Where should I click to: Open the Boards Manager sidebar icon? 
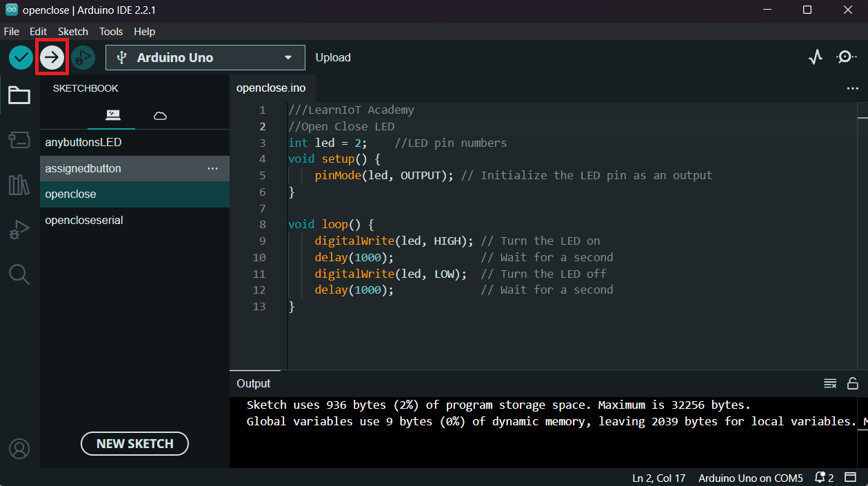[x=19, y=140]
